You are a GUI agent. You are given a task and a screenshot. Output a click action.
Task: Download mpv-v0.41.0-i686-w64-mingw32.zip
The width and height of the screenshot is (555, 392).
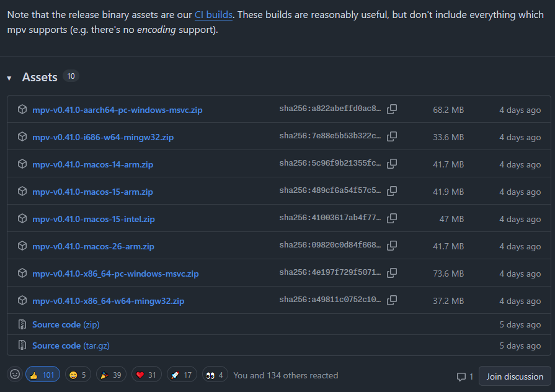point(103,138)
